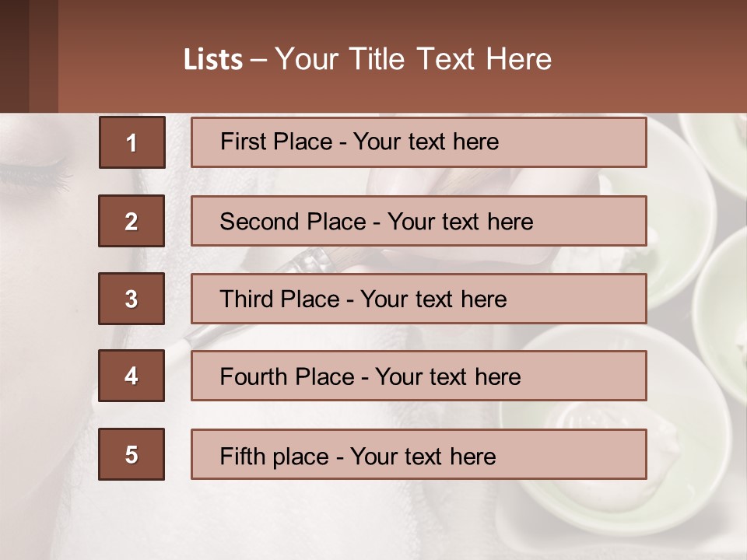The height and width of the screenshot is (560, 747).
Task: Select the First Place text box
Action: (x=419, y=142)
